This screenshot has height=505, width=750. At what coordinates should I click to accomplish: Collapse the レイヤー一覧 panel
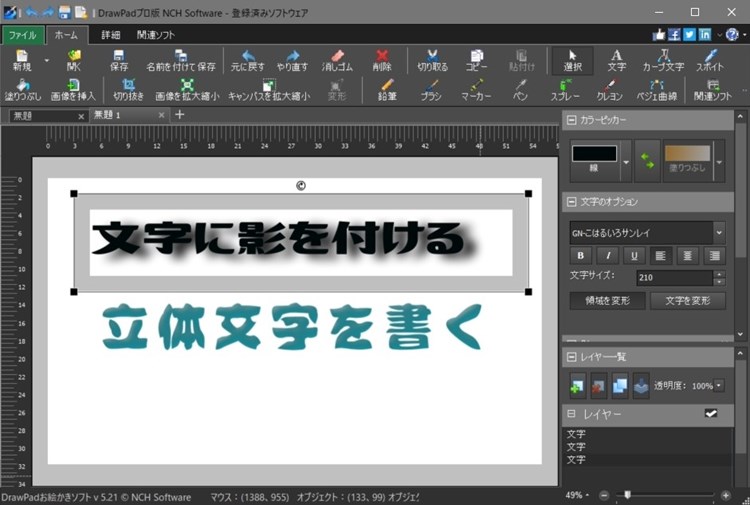click(x=571, y=357)
